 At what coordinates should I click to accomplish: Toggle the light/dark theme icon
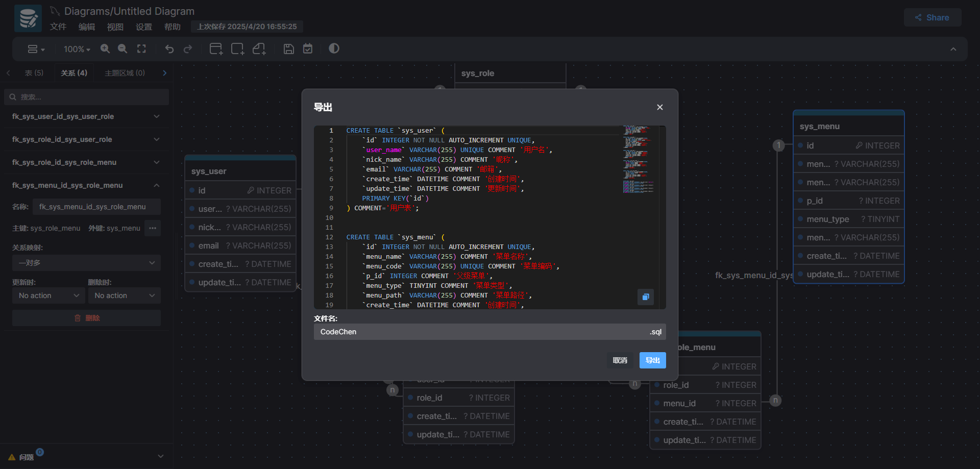tap(334, 48)
